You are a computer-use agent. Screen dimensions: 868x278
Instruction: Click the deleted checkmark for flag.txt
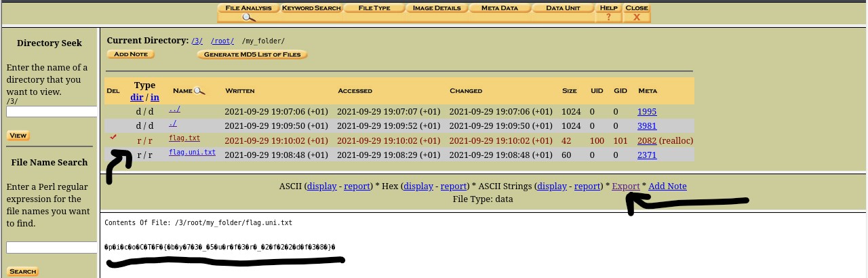pyautogui.click(x=113, y=137)
